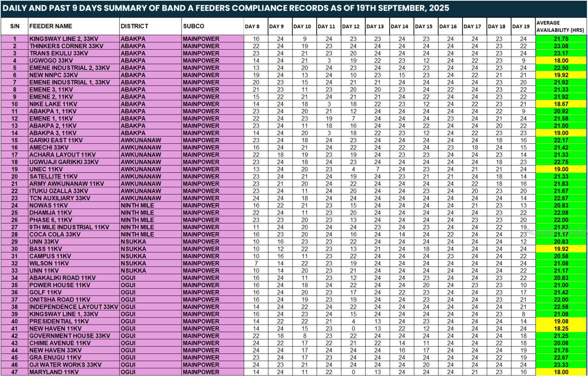Click the NSUKKA district cell in BASS 11KV row
This screenshot has width=588, height=377.
click(x=133, y=249)
